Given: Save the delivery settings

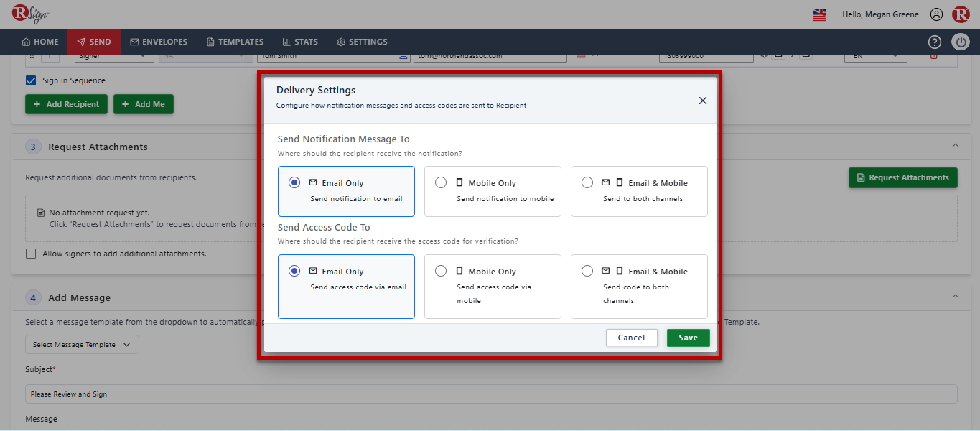Looking at the screenshot, I should (x=688, y=338).
